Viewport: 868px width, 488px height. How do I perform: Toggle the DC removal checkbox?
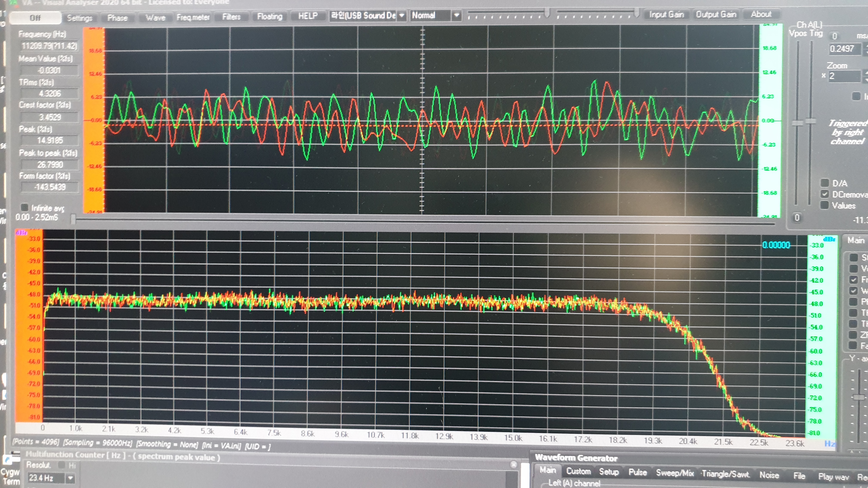pos(825,194)
